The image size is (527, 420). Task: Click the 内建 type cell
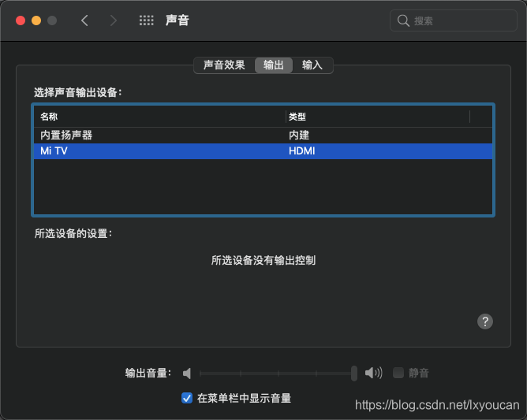point(299,135)
